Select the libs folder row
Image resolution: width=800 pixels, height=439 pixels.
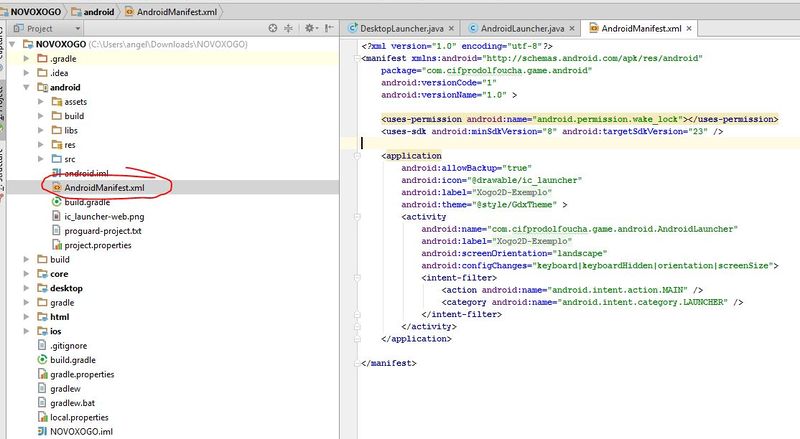click(172, 130)
